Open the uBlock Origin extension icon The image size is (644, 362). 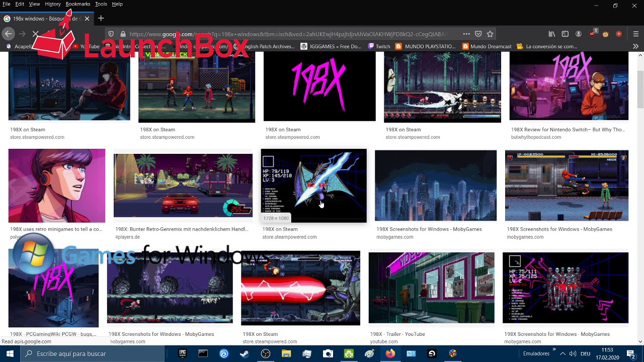click(592, 34)
